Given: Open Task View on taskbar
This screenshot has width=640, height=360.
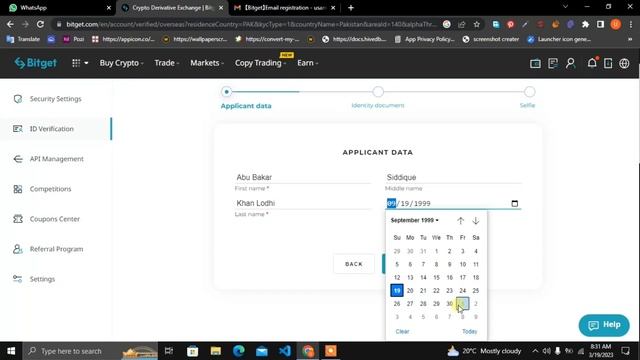Looking at the screenshot, I should [x=169, y=351].
